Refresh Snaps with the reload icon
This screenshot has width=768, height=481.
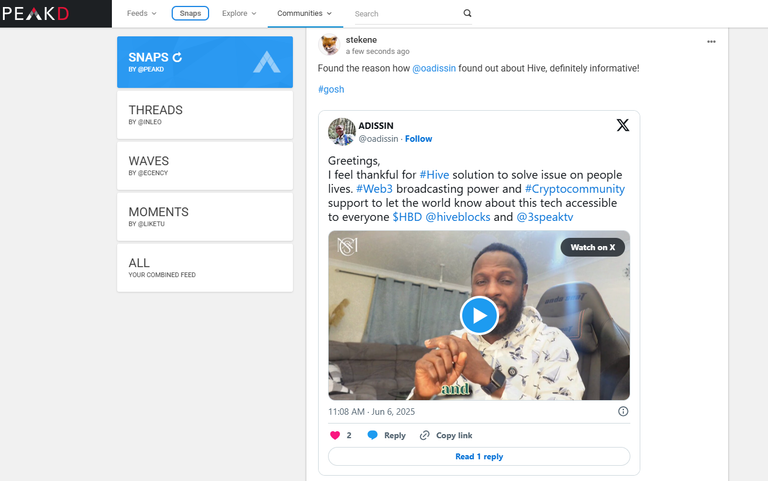pos(177,57)
